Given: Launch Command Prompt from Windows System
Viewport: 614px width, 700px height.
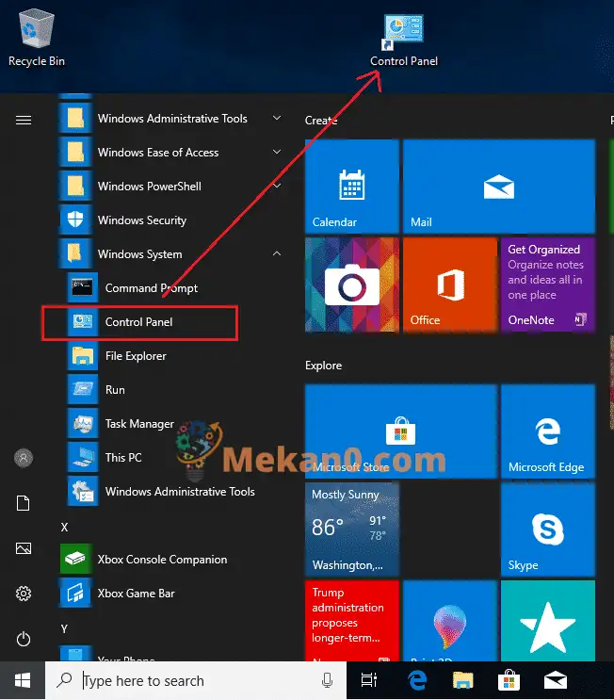Looking at the screenshot, I should click(174, 288).
